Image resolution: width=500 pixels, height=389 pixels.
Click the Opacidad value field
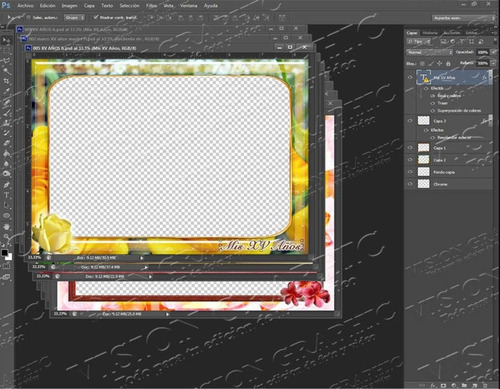pos(483,52)
